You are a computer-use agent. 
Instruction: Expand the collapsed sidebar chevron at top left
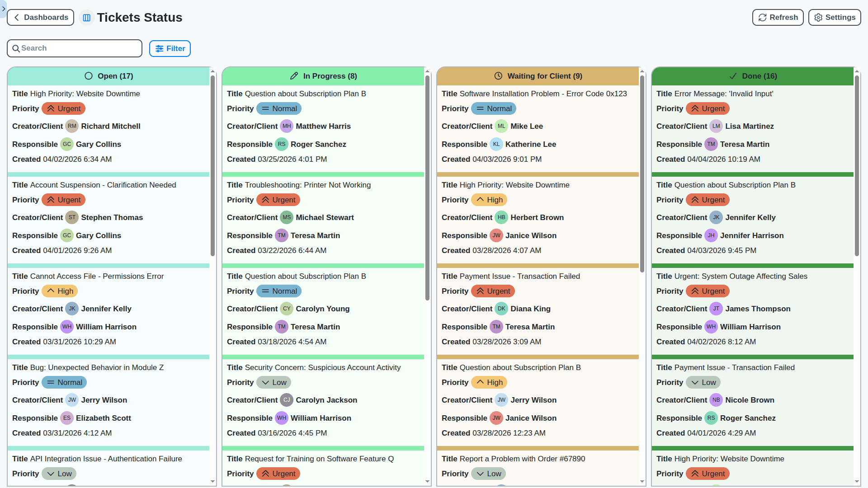coord(4,9)
